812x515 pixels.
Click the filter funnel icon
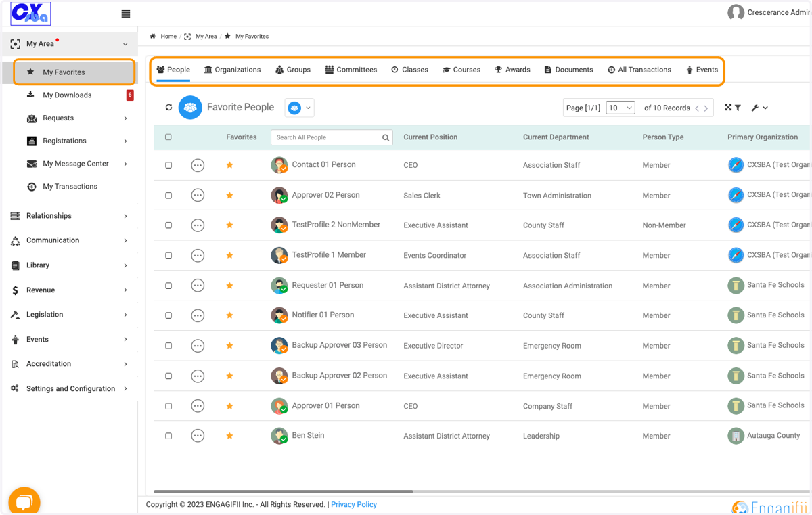[738, 108]
